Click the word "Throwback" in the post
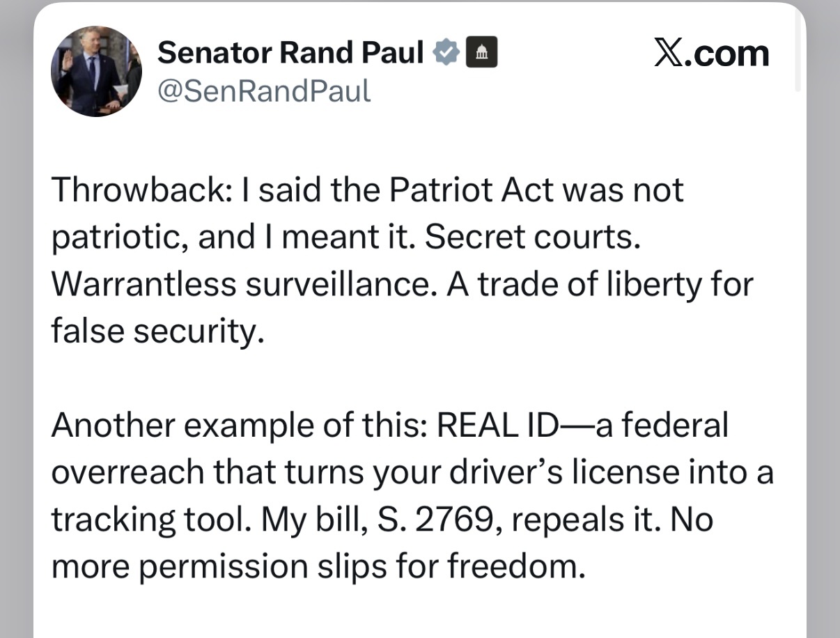The image size is (840, 638). click(x=138, y=189)
